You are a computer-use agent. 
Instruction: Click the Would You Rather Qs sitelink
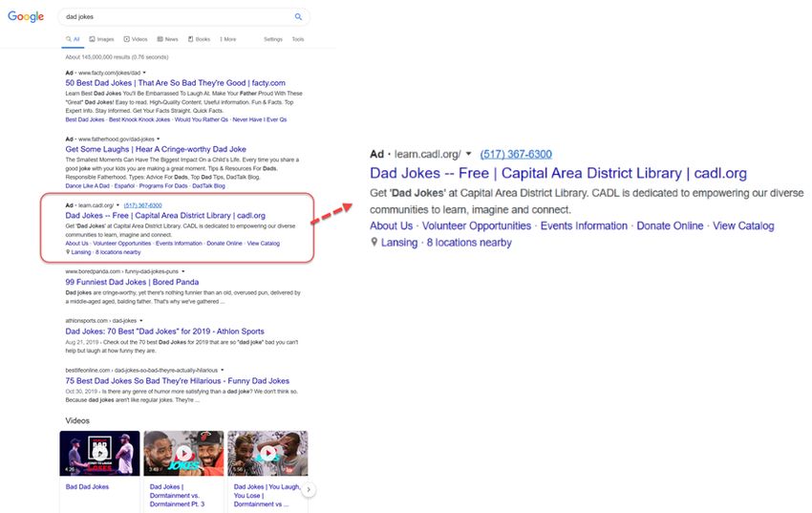click(201, 119)
